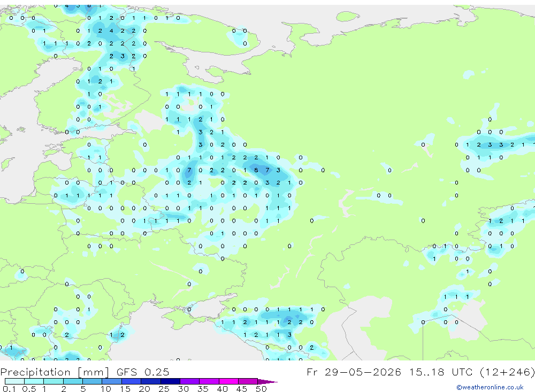Click the '30' legend scale label
The height and width of the screenshot is (392, 535).
pos(183,389)
